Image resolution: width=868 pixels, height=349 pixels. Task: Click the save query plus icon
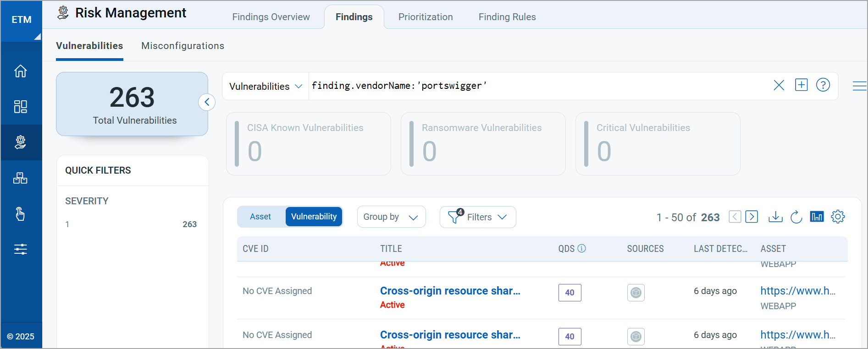point(801,85)
